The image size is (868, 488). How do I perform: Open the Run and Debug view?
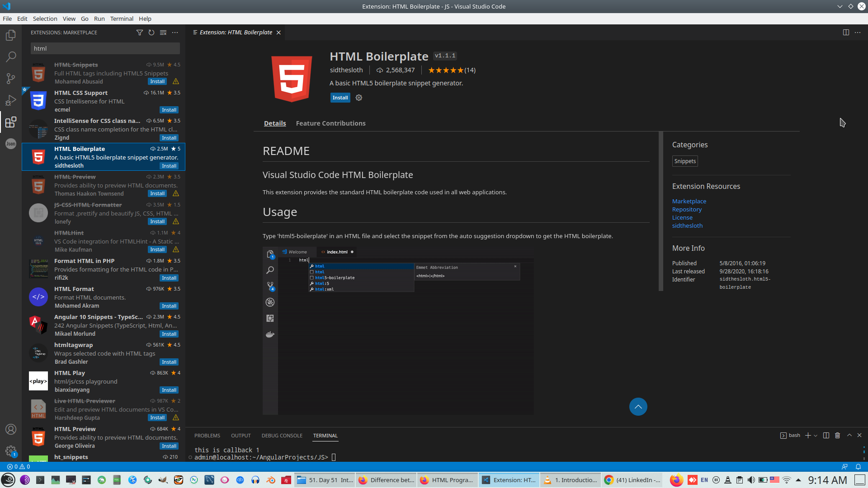11,100
